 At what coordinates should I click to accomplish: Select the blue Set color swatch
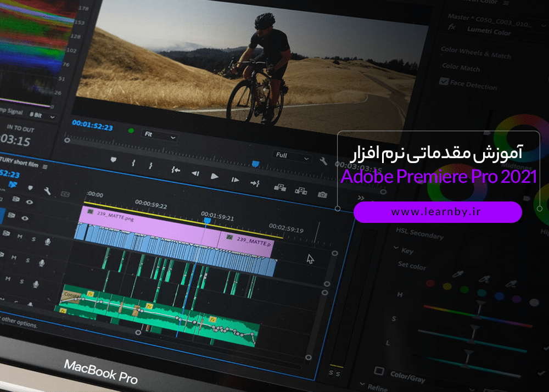[x=499, y=296]
